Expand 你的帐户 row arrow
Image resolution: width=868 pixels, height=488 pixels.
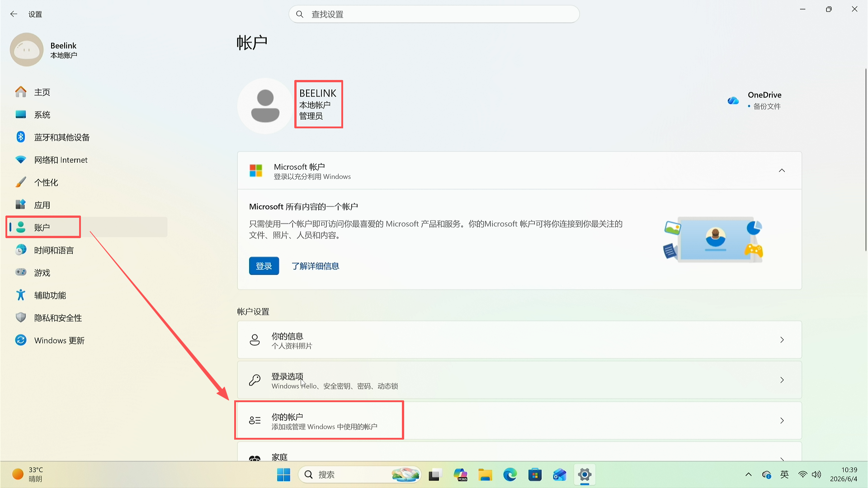[x=782, y=421]
